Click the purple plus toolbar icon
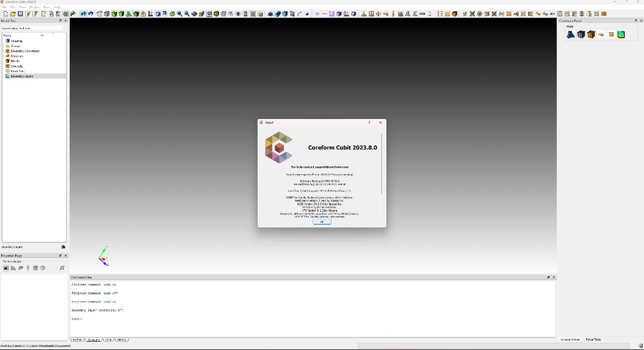 (317, 14)
